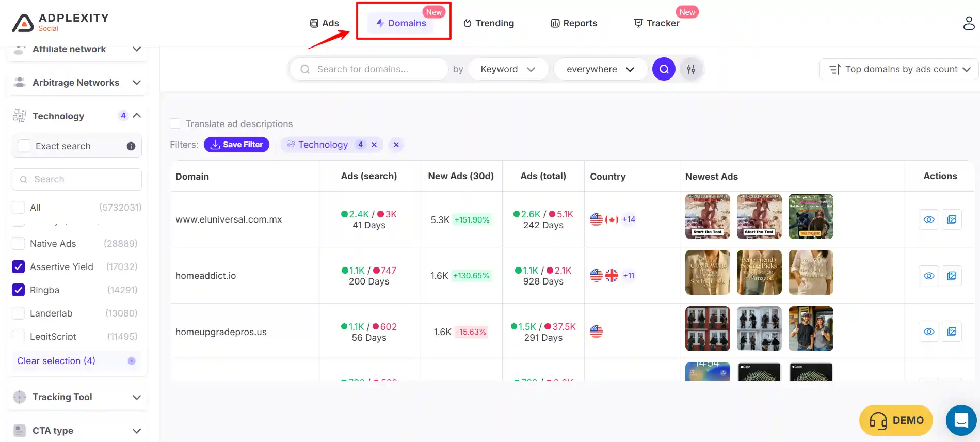Open domain www.eluniversal.com.mx
The height and width of the screenshot is (442, 980).
229,219
